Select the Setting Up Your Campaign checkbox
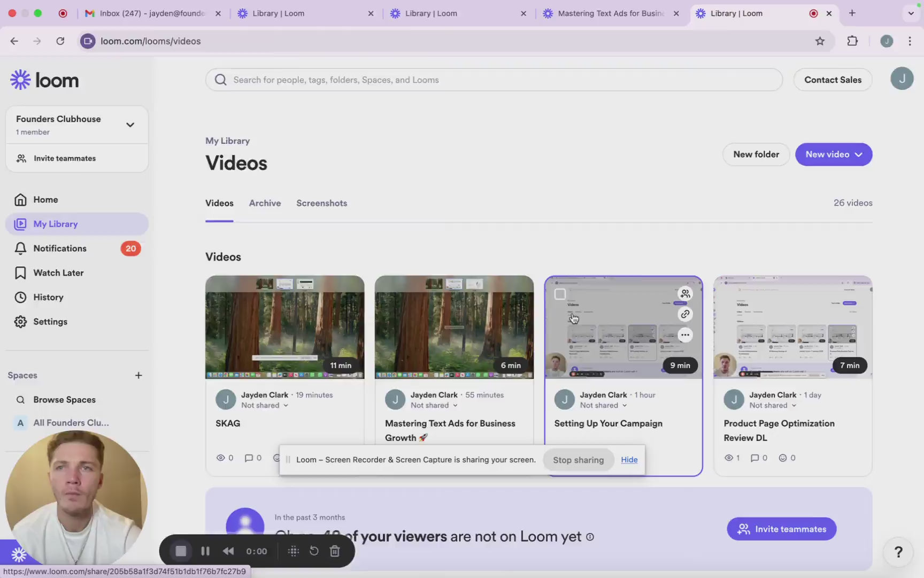 tap(560, 294)
